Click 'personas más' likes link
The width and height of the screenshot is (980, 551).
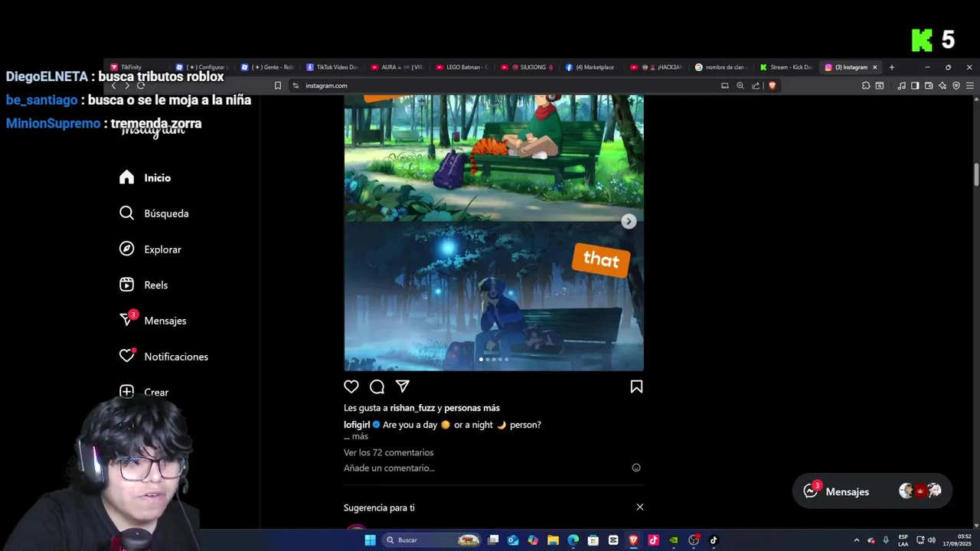[x=472, y=408]
